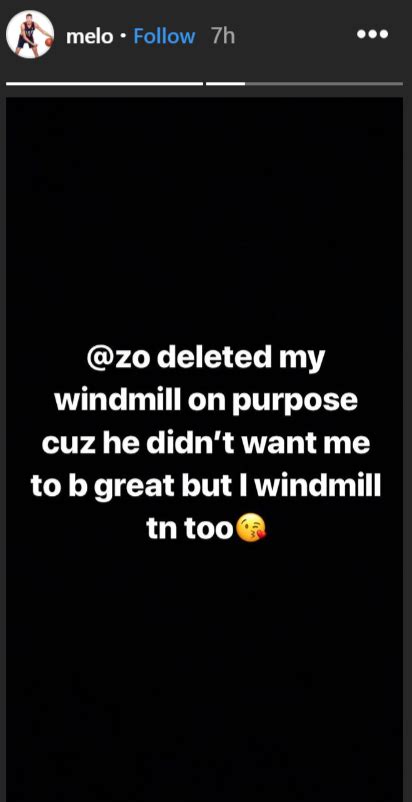Follow the melo account
Viewport: 412px width, 802px height.
[x=164, y=36]
